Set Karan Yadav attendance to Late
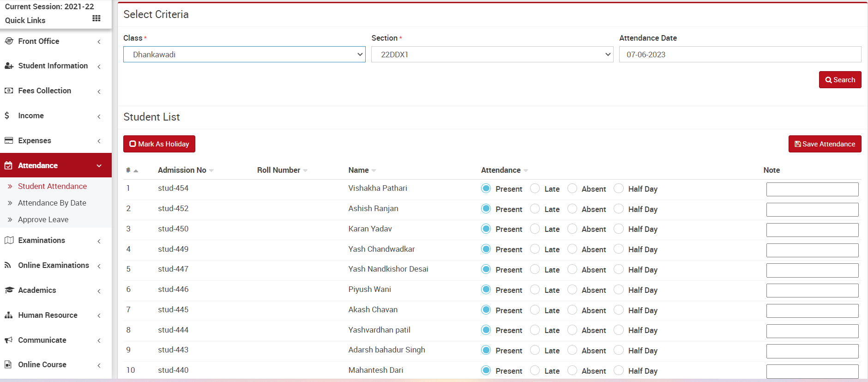 click(535, 229)
